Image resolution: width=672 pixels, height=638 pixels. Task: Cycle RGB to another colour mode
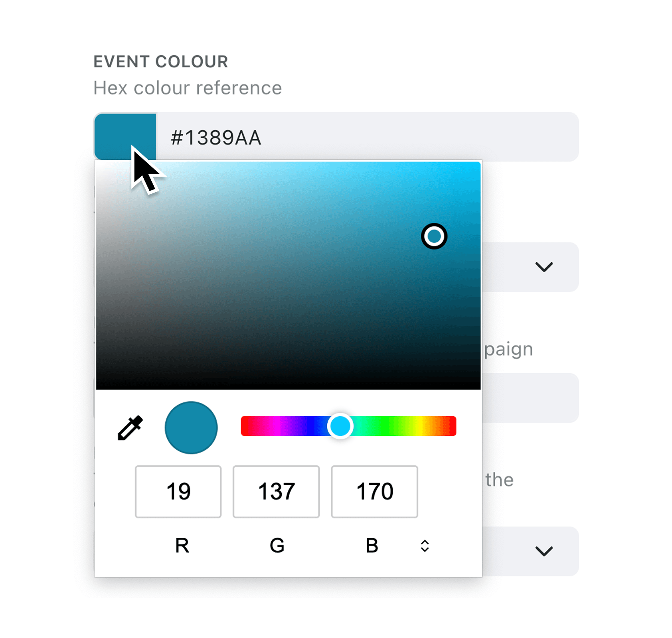[425, 546]
